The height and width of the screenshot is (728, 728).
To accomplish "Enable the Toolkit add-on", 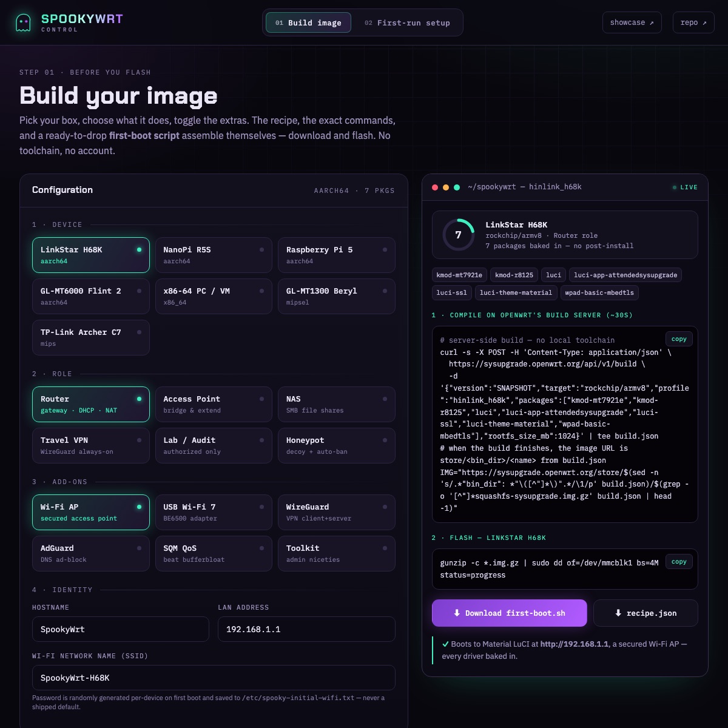I will pyautogui.click(x=337, y=553).
